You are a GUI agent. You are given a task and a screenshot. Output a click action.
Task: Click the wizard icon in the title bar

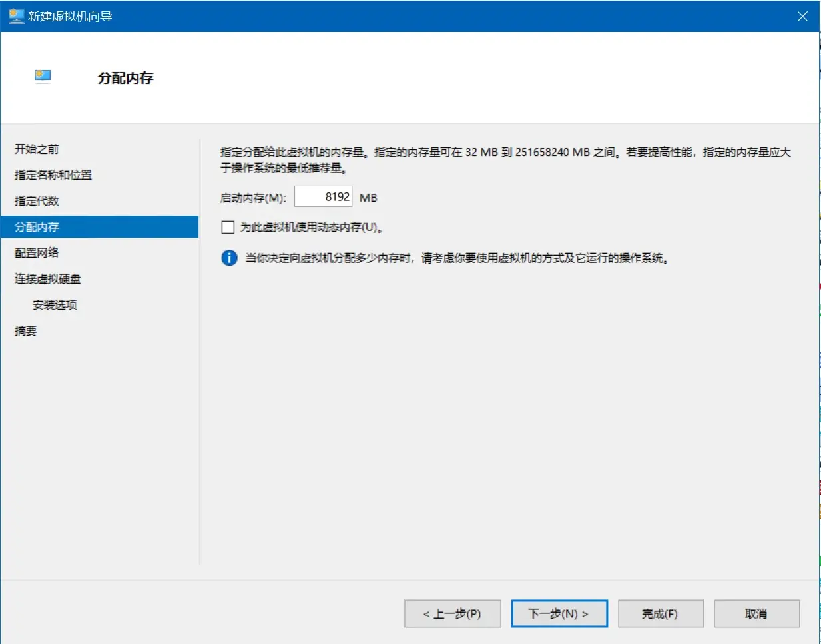pyautogui.click(x=16, y=16)
